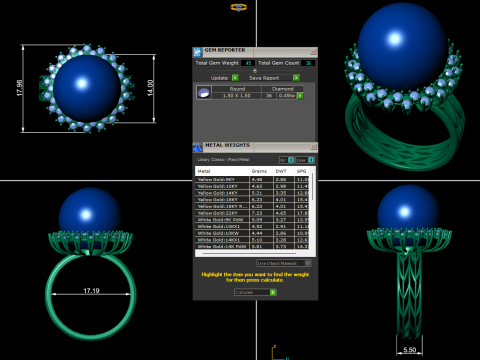The height and width of the screenshot is (360, 480).
Task: Toggle the Use switch beside Oz
Action: [x=305, y=160]
